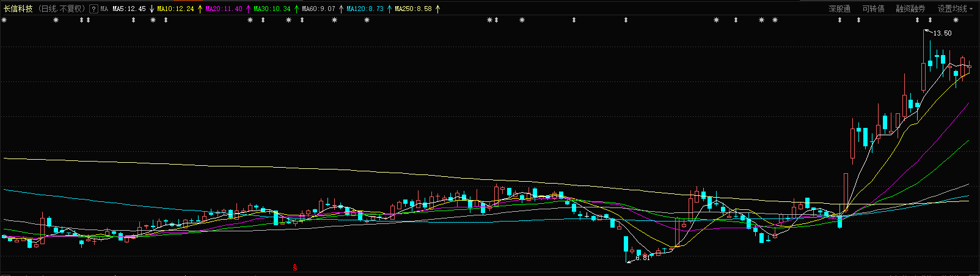This screenshot has height=276, width=980.
Task: Select the cyan MA120:8.73 indicator value
Action: click(x=365, y=9)
